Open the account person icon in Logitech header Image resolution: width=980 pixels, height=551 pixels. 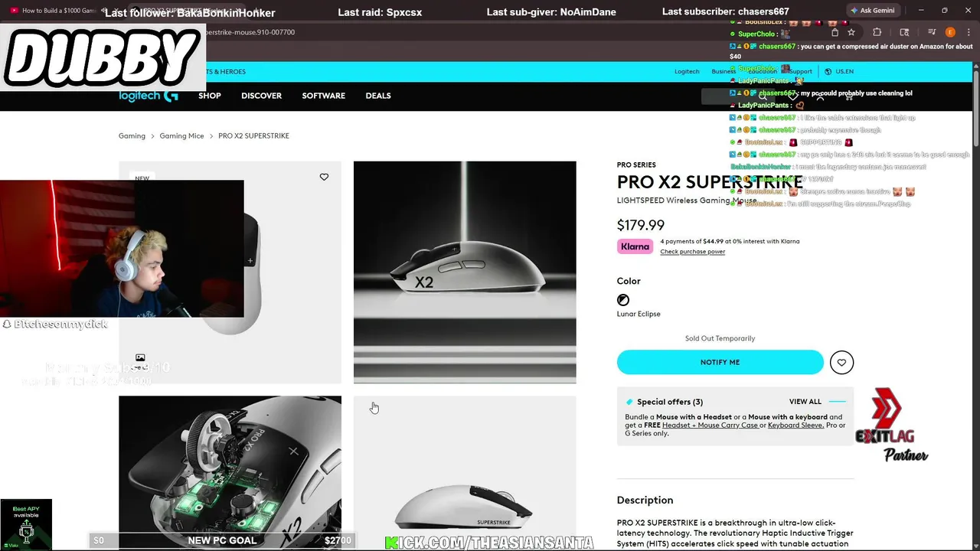coord(820,96)
